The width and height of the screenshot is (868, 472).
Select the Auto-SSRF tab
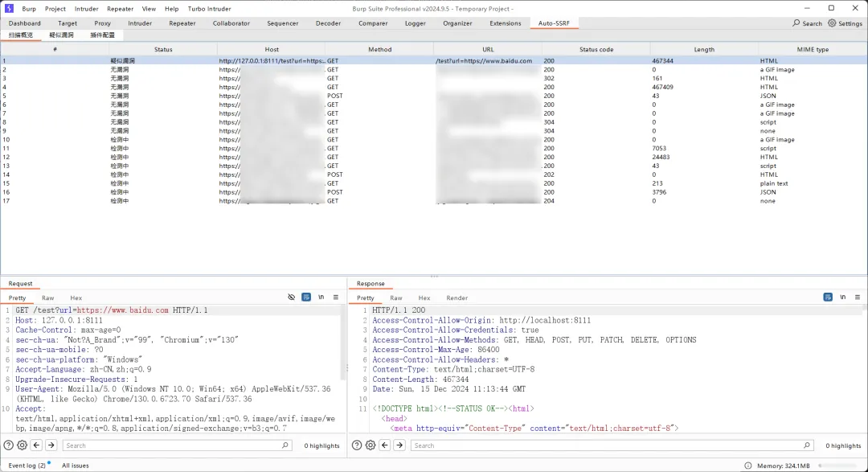point(554,23)
